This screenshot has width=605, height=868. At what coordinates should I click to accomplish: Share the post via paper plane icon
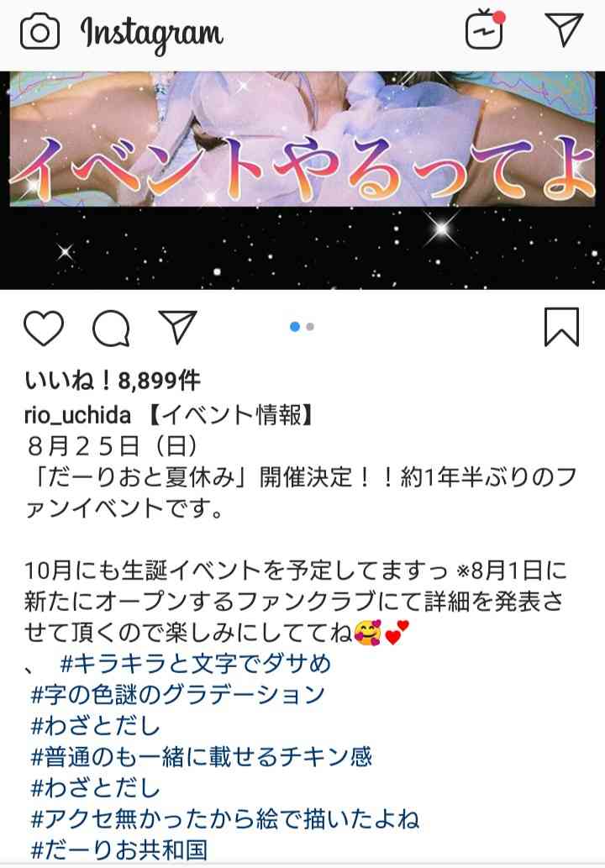[177, 327]
